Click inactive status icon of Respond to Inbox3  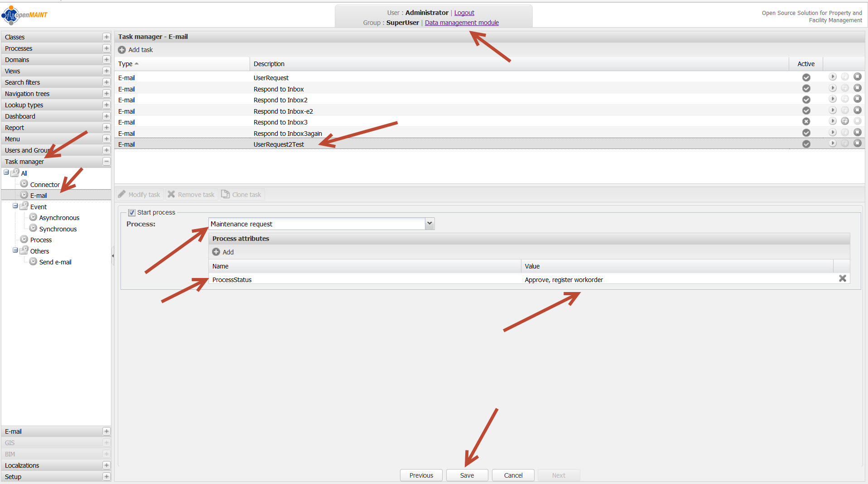click(x=806, y=121)
